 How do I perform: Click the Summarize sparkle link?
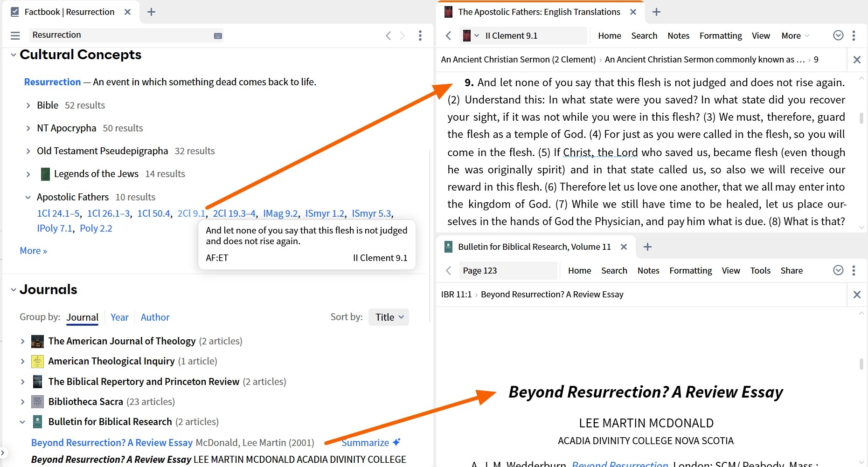[x=371, y=442]
